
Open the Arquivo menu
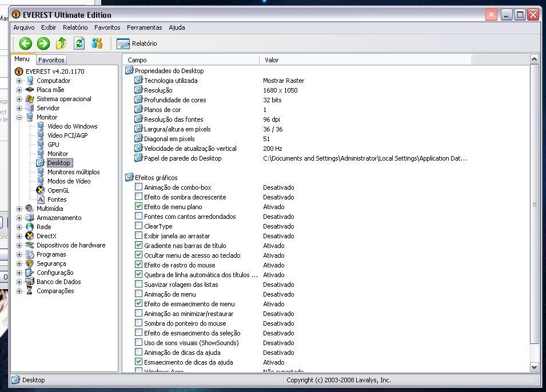(24, 27)
